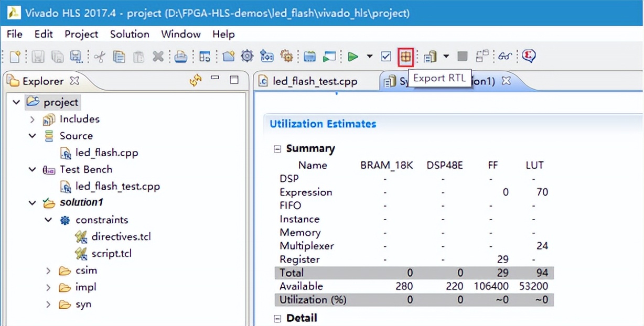
Task: Select led_flash.cpp in the Explorer tree
Action: [106, 153]
